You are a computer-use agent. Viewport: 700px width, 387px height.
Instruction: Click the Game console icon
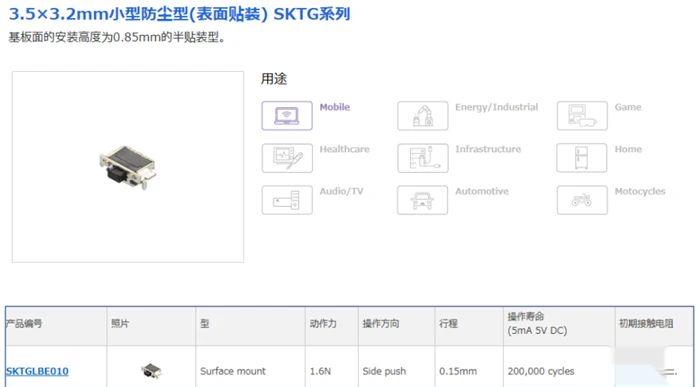pyautogui.click(x=582, y=116)
